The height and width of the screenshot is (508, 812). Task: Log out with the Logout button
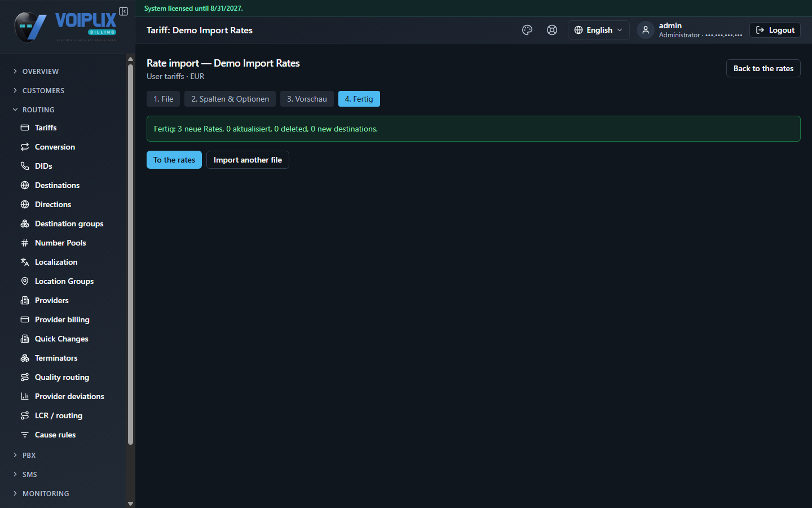(775, 30)
